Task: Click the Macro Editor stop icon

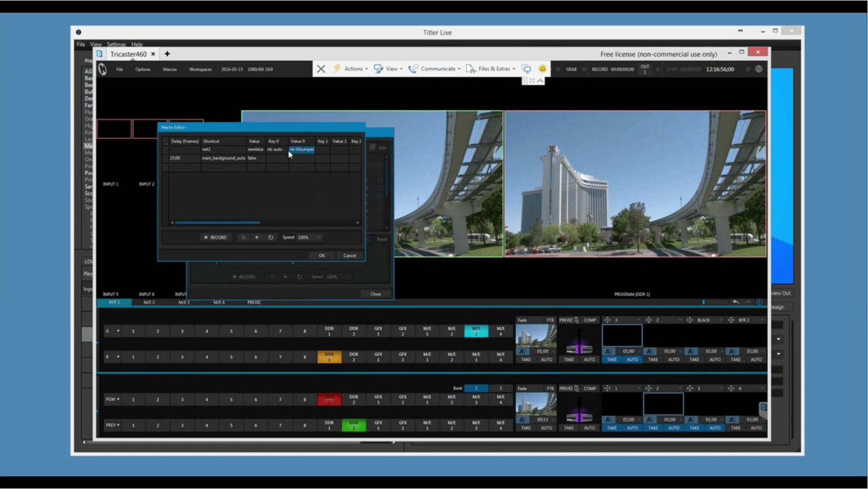Action: 244,237
